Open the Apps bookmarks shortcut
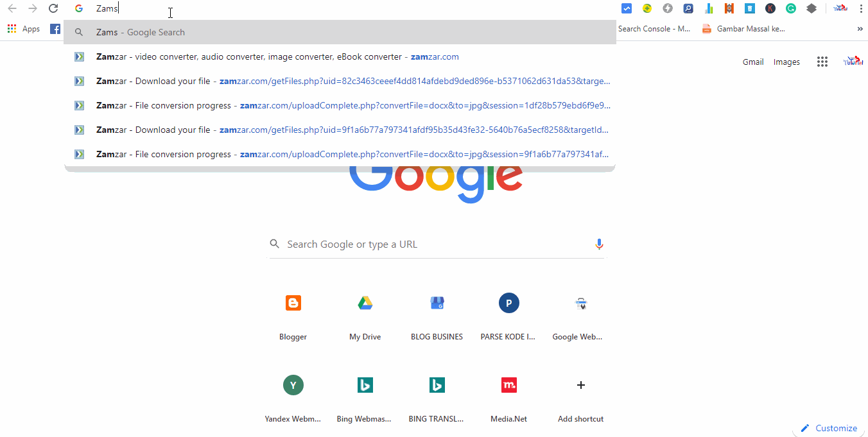Screen dimensions: 868x437 pos(24,29)
